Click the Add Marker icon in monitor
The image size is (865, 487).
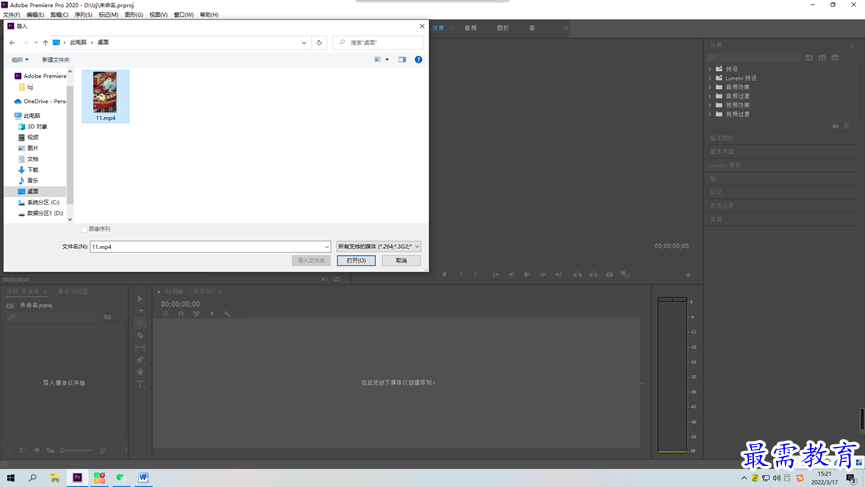[x=444, y=275]
